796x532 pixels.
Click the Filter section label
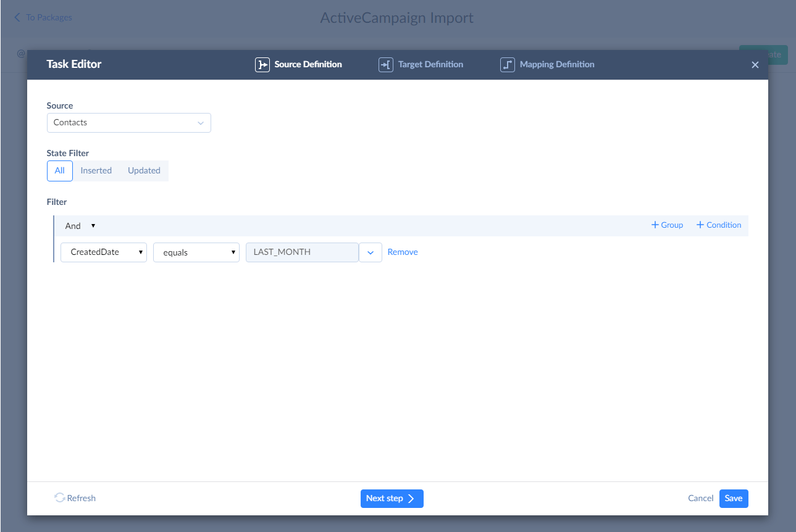(x=57, y=202)
